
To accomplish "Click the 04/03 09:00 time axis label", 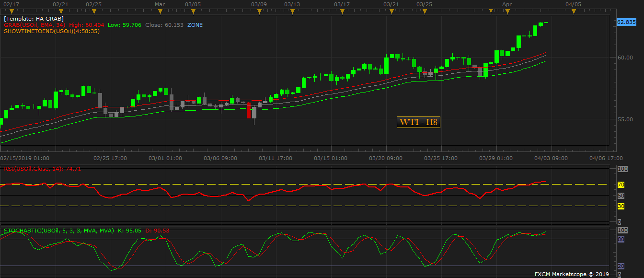I will point(551,158).
